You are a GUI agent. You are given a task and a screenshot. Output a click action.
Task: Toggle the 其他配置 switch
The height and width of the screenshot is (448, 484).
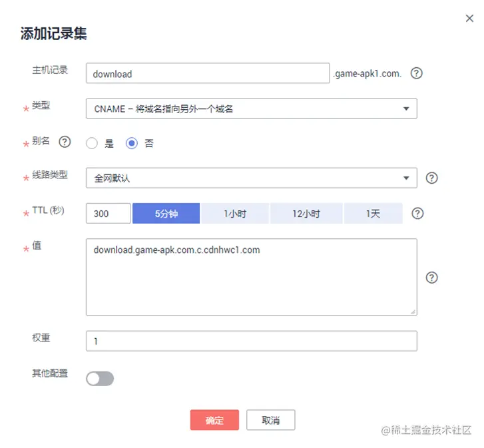click(x=100, y=379)
